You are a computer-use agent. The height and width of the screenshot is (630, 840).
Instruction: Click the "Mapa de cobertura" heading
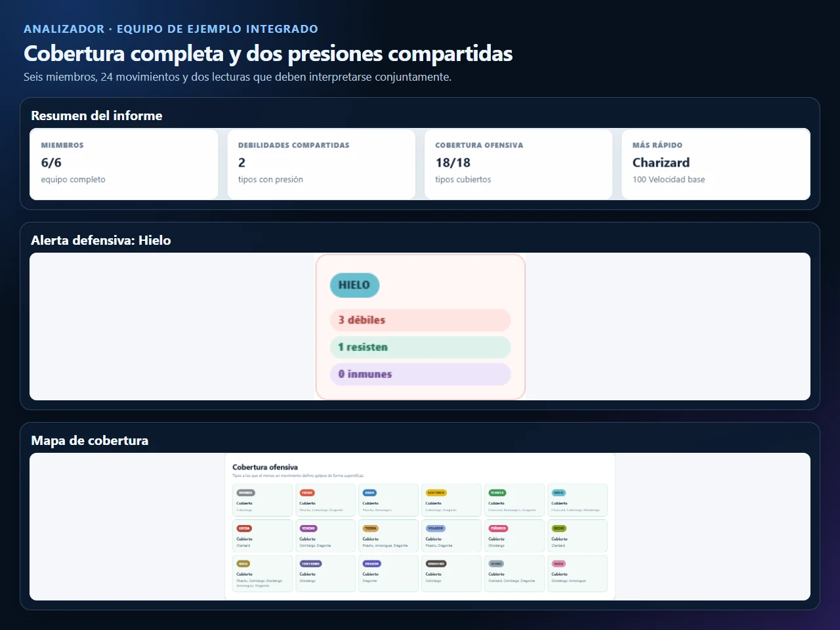[90, 440]
